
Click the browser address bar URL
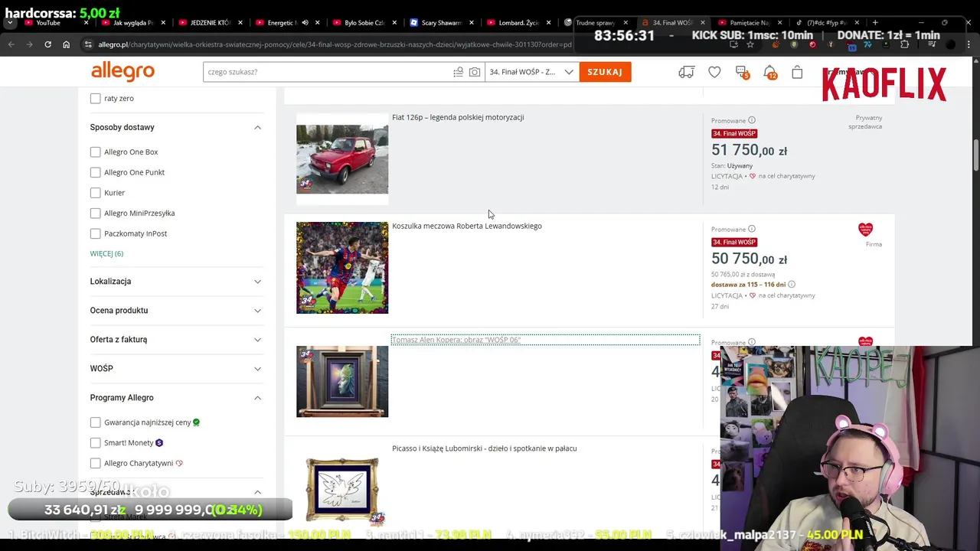point(335,44)
